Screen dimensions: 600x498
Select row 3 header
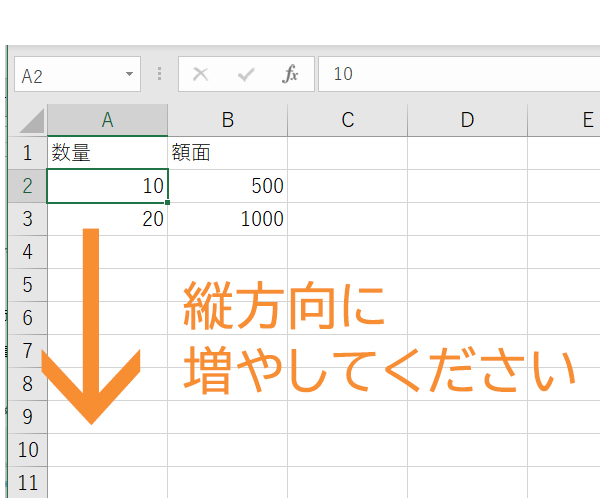(x=28, y=219)
